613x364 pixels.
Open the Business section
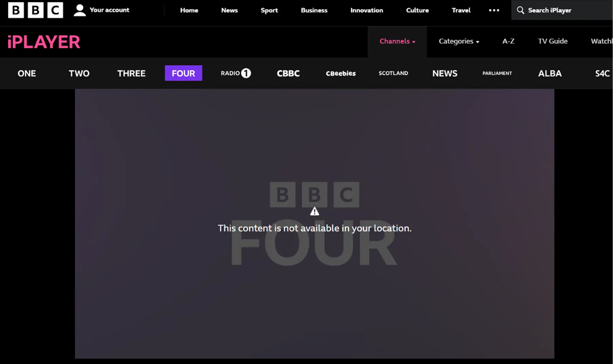point(314,10)
